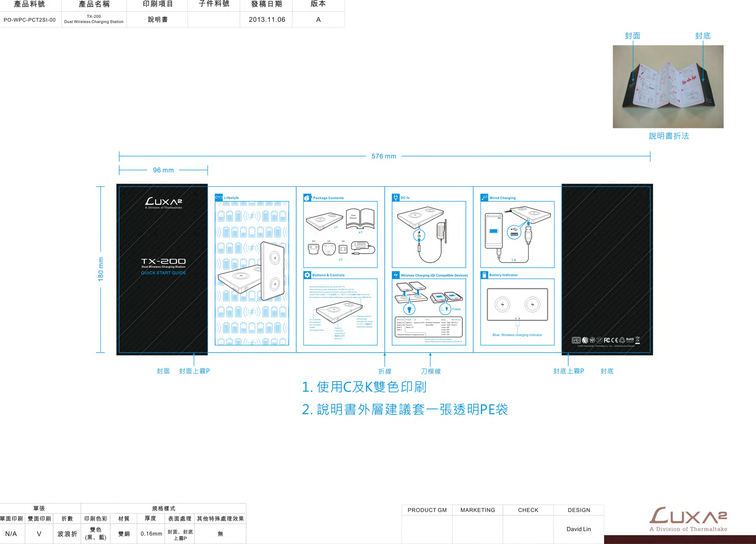Click the blue USB symbol circle in Wired Charging
The image size is (756, 544).
(x=514, y=232)
